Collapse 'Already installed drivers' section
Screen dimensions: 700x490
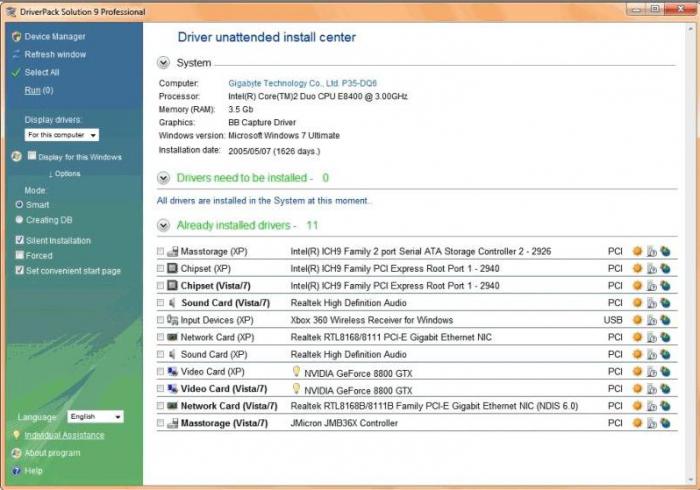coord(163,225)
